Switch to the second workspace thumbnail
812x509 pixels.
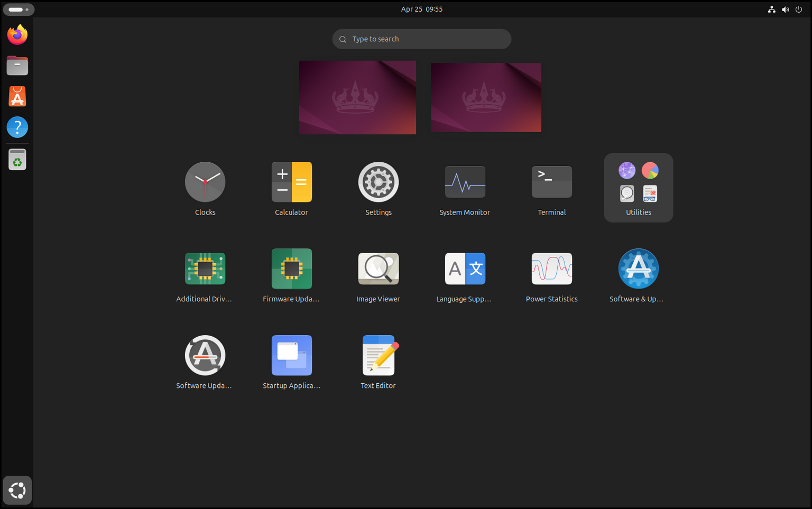coord(486,97)
